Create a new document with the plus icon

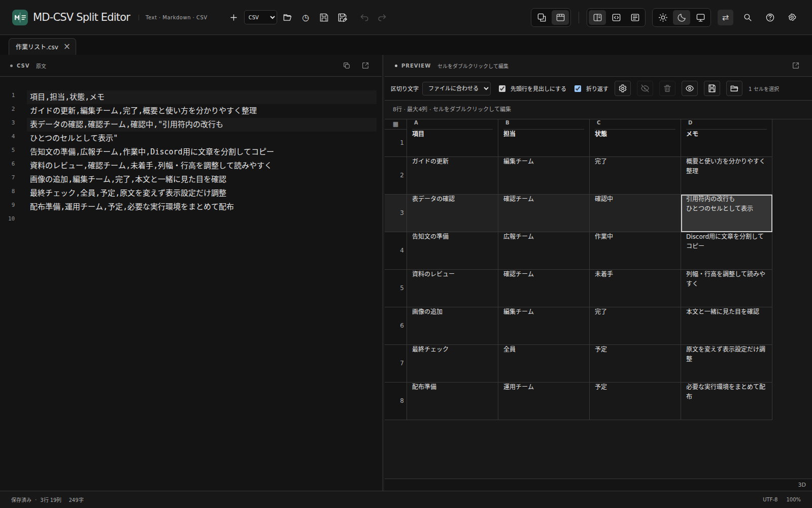click(233, 17)
